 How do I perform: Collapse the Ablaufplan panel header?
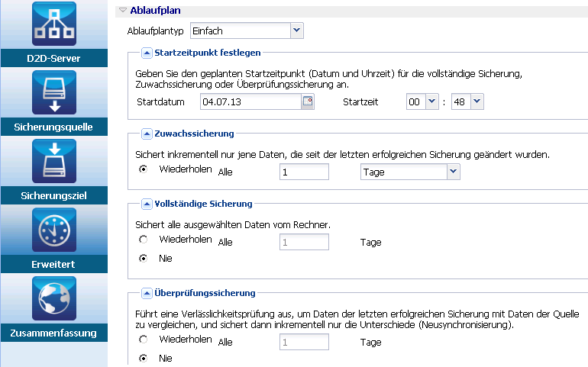[123, 11]
